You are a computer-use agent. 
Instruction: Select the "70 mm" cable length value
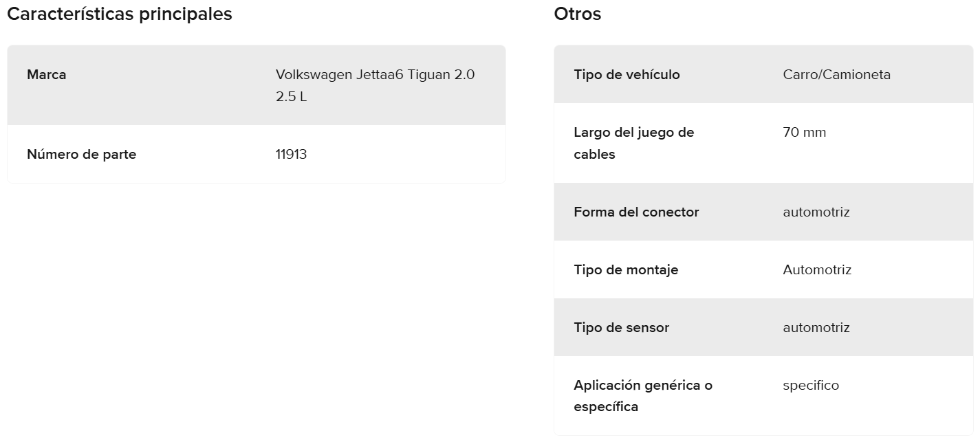click(804, 132)
